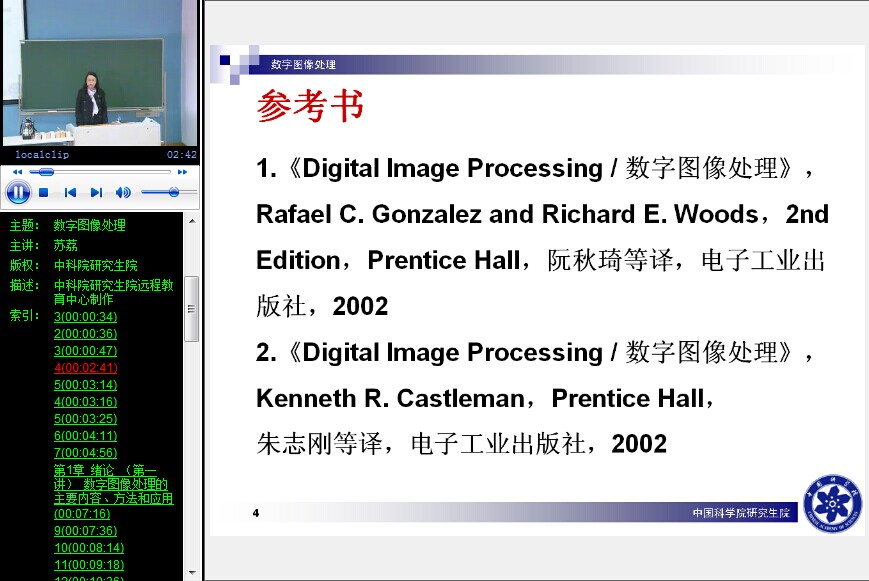Click the 描述 label in info panel
The width and height of the screenshot is (869, 581).
[24, 285]
